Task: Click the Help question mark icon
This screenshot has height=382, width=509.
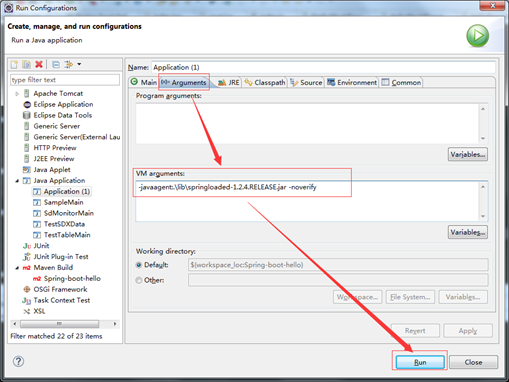Action: 18,361
